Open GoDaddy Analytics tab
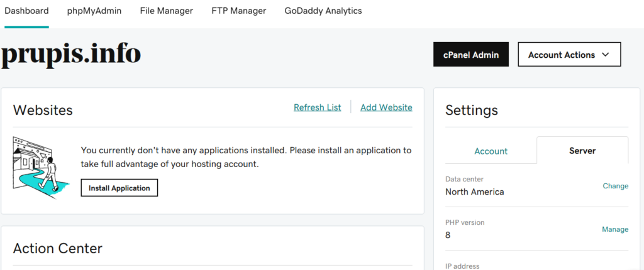Viewport: 644px width, 270px height. click(323, 11)
